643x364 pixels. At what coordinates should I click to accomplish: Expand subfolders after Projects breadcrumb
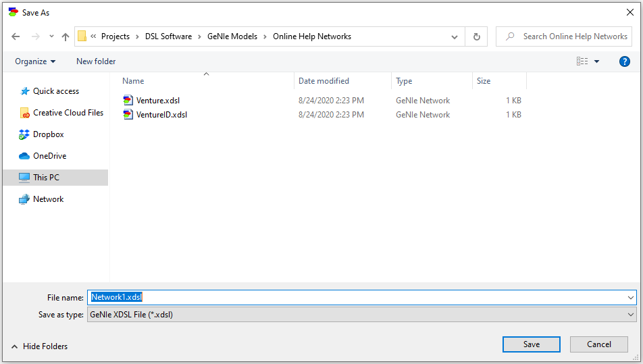(137, 36)
